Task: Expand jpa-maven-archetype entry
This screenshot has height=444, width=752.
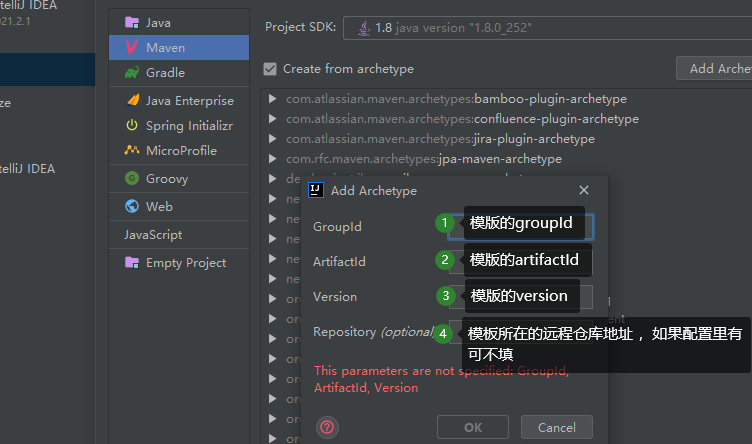Action: pyautogui.click(x=272, y=159)
